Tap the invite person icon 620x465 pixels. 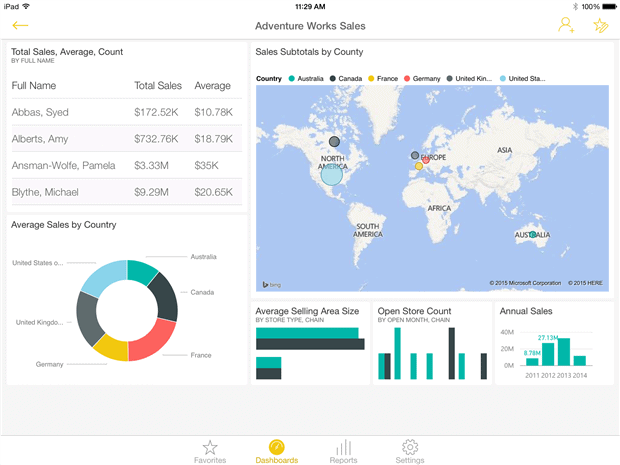click(x=566, y=26)
